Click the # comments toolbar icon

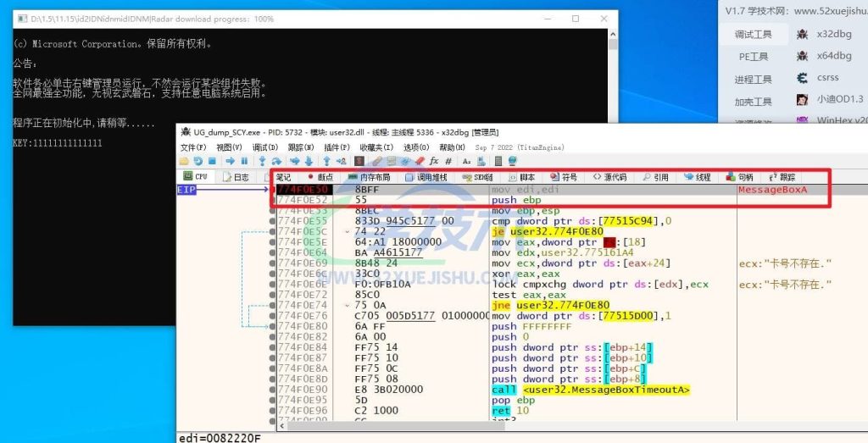[x=448, y=161]
